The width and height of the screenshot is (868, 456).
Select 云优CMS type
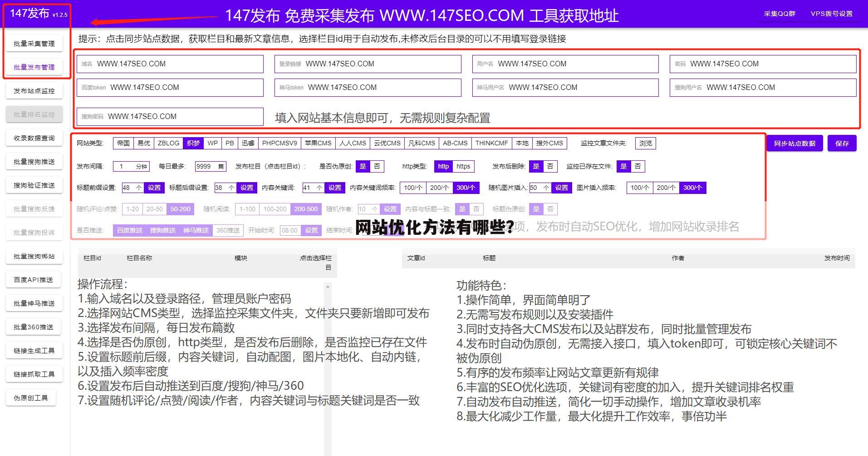387,143
